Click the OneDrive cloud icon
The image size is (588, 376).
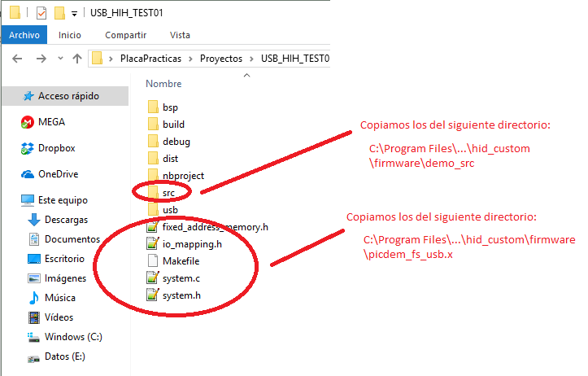pyautogui.click(x=28, y=174)
